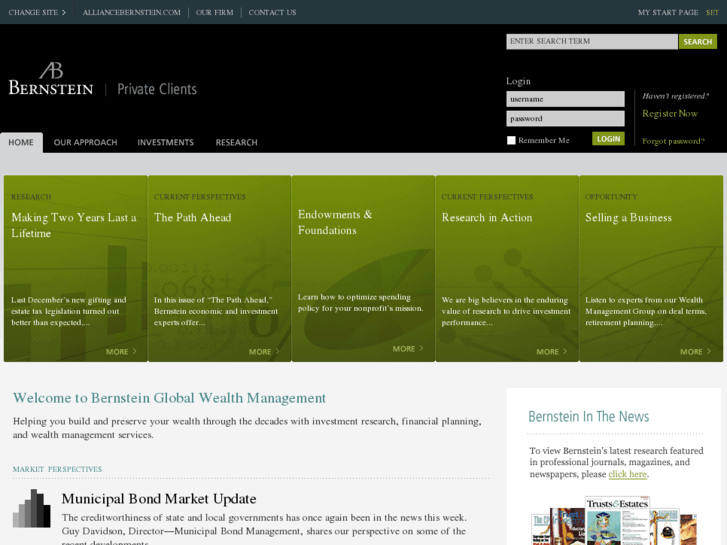
Task: Expand the Change Site menu
Action: (x=37, y=13)
